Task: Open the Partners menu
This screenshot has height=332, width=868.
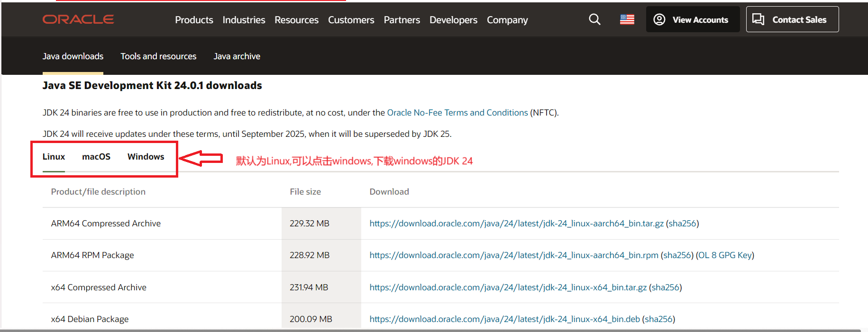Action: 402,20
